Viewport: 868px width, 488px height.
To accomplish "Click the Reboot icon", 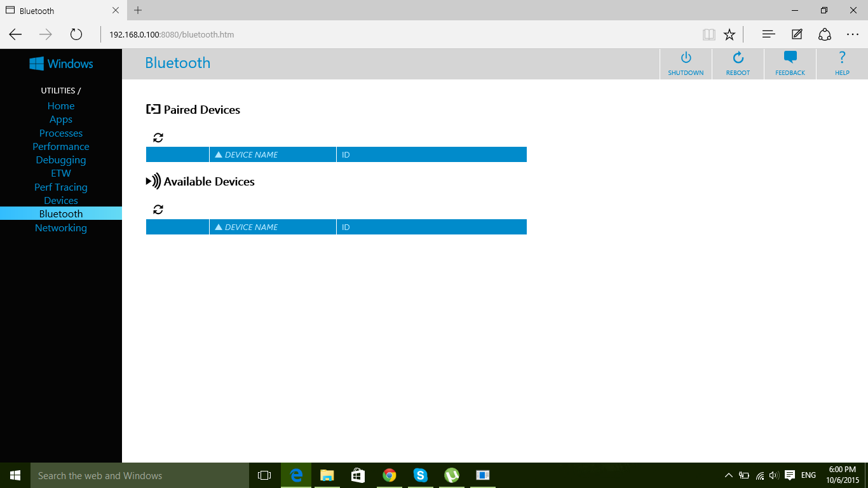I will point(738,58).
